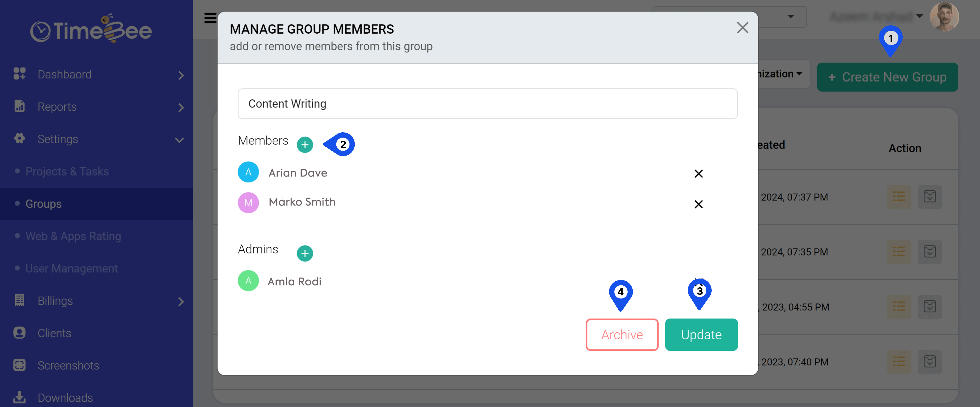This screenshot has width=980, height=407.
Task: Click the Downloads icon in the sidebar
Action: (x=19, y=397)
